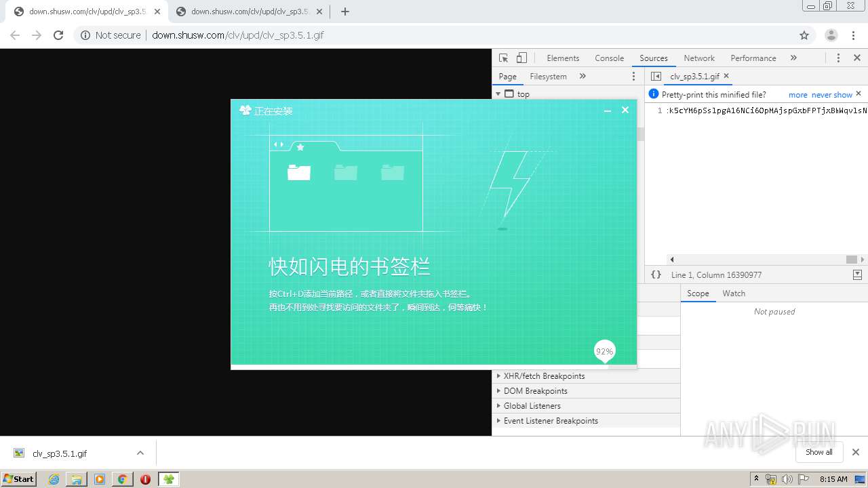Show hidden system tray icons
This screenshot has width=868, height=488.
tap(756, 479)
